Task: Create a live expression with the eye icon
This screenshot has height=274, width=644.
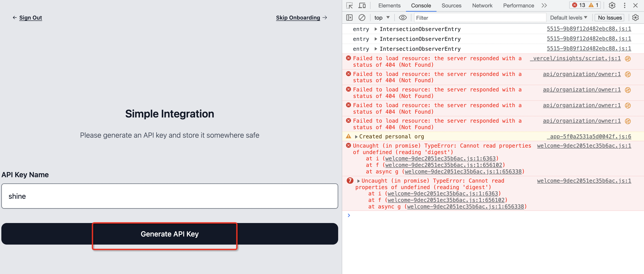Action: pyautogui.click(x=403, y=18)
